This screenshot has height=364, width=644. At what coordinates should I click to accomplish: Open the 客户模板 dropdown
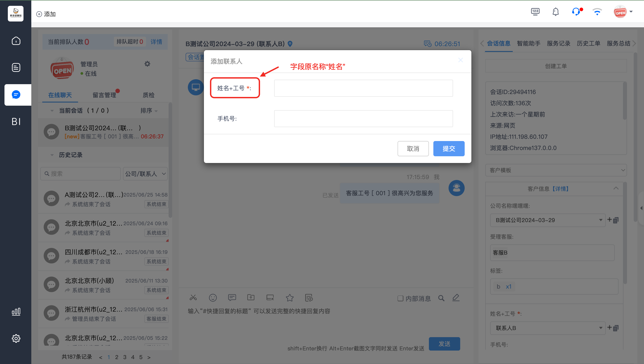(556, 170)
